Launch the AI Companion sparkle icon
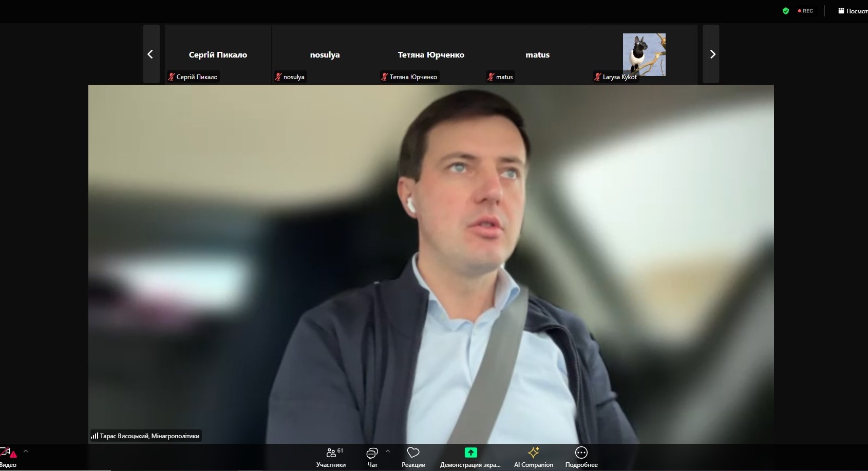Screen dimensions: 868x471 coord(533,453)
